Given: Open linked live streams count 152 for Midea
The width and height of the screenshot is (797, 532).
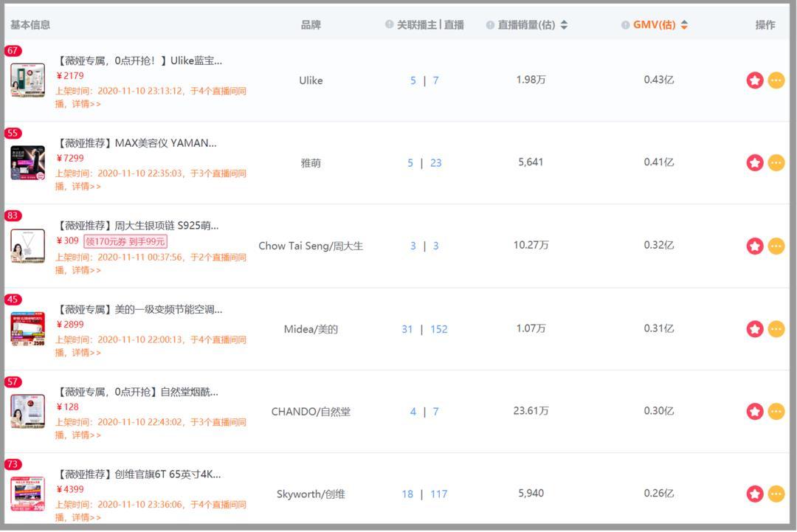Looking at the screenshot, I should point(439,329).
